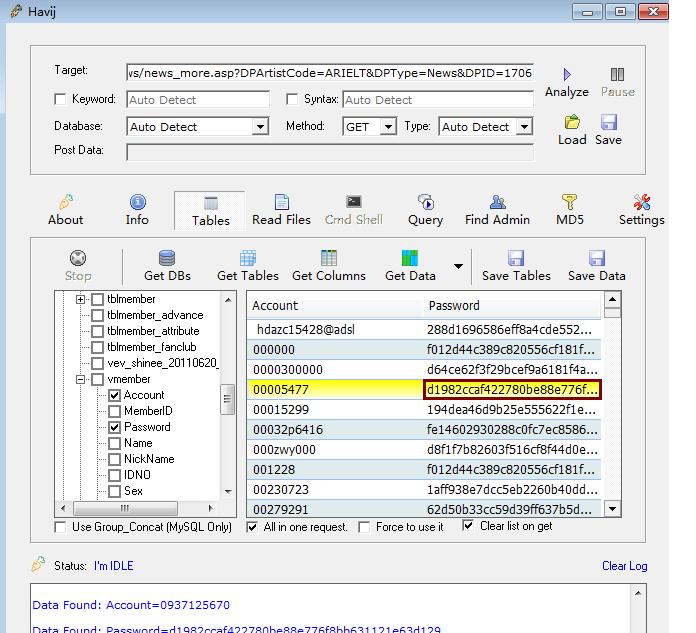Check the tblmember_fanclub table box
The image size is (696, 633).
click(x=97, y=348)
